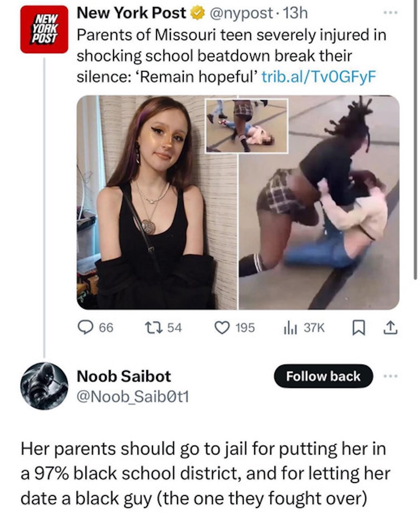Click the gold verified badge

click(197, 14)
